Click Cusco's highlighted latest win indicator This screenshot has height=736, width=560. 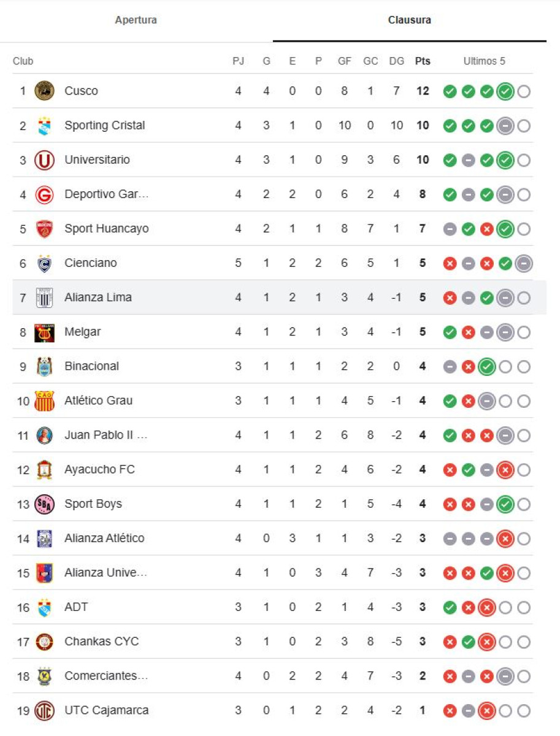pos(505,91)
